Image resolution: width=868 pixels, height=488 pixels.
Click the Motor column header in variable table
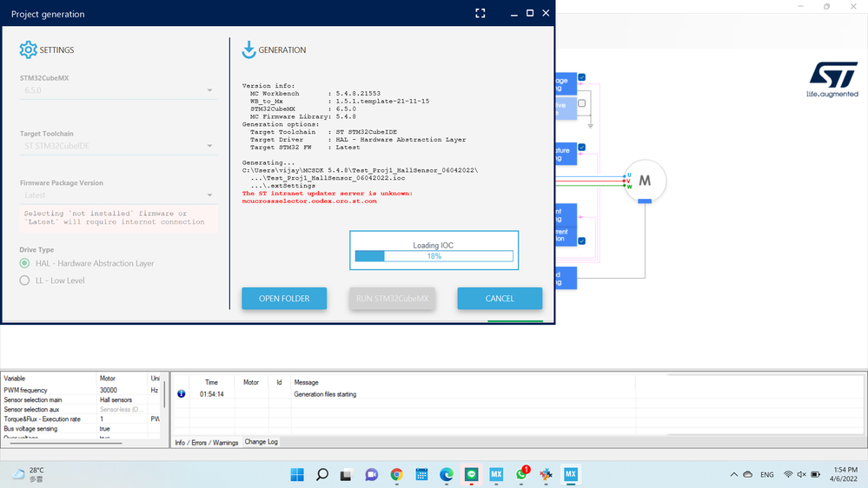pos(122,379)
